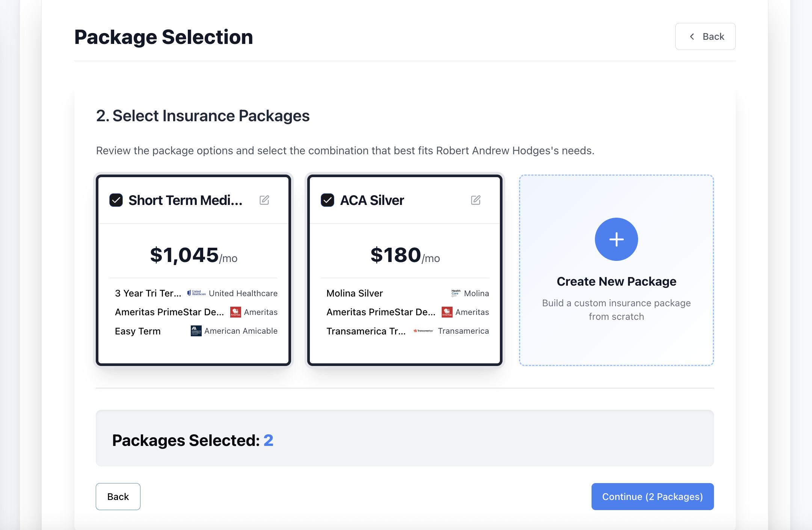Select the Easy Term plan row
Viewport: 812px width, 530px height.
pyautogui.click(x=138, y=331)
